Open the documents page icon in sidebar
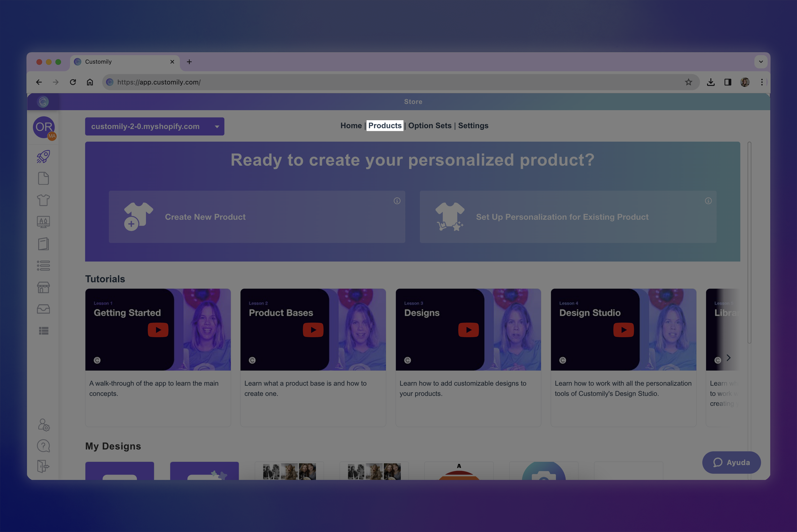 [43, 178]
